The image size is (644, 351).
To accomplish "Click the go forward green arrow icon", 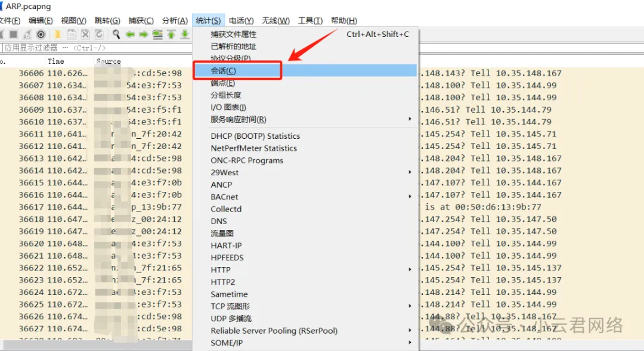I will click(144, 35).
